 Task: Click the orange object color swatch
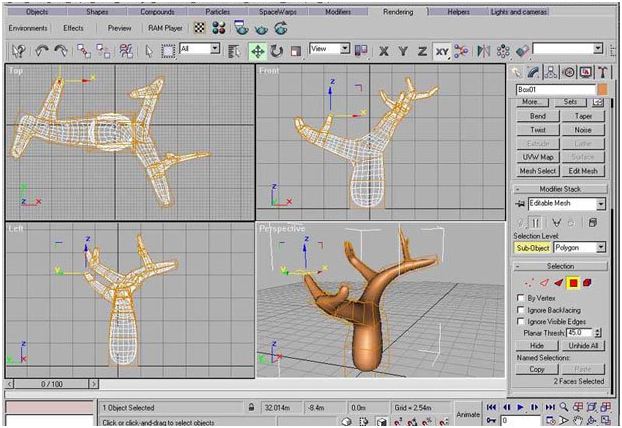point(602,89)
